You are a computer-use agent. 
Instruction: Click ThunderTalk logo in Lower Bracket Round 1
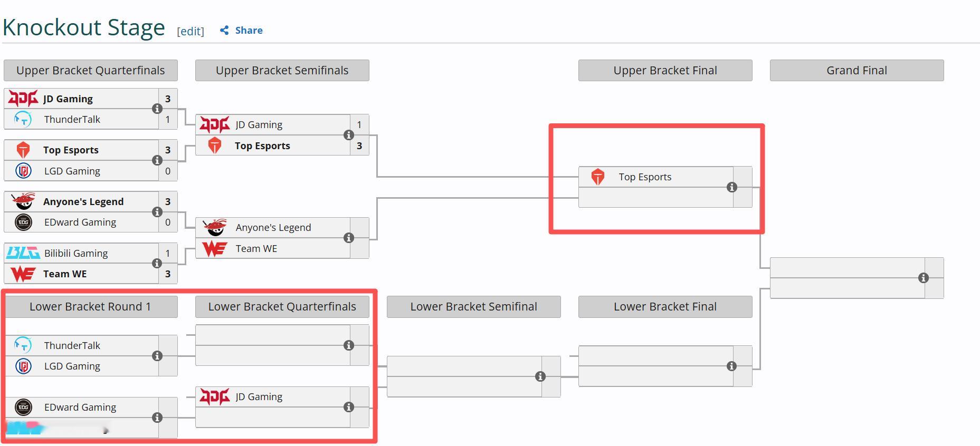click(x=23, y=345)
